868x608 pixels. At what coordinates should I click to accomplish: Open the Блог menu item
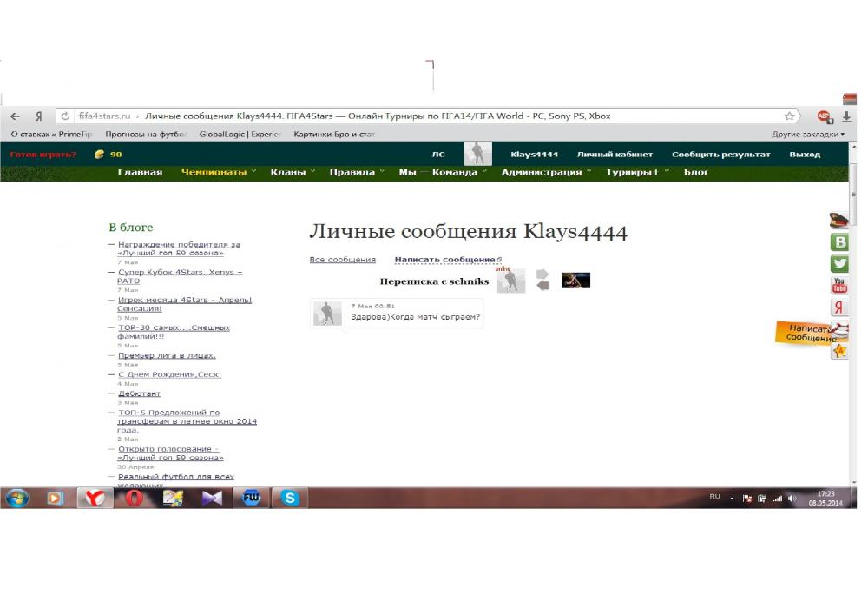click(x=696, y=172)
